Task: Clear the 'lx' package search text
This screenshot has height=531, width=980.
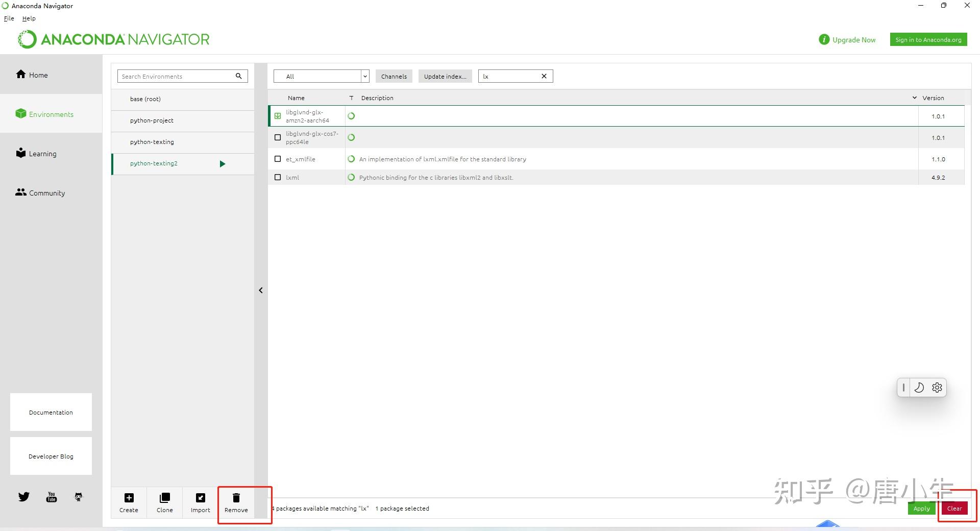Action: click(x=544, y=76)
